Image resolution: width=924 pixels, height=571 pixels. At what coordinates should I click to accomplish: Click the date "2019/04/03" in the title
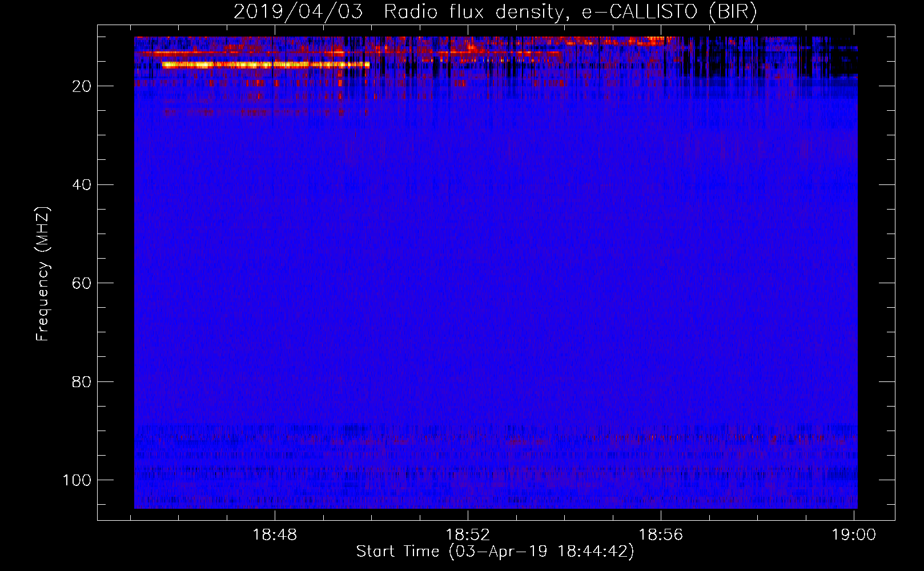pos(298,12)
